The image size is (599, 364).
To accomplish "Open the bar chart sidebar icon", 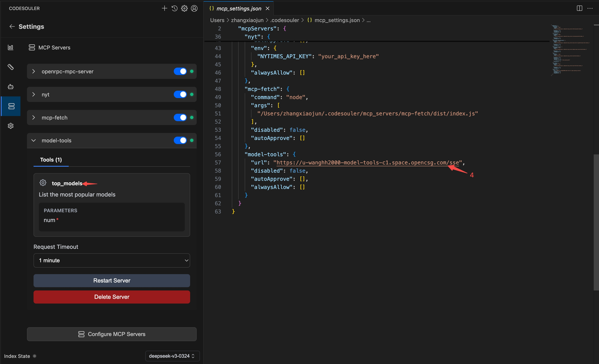I will 10,47.
